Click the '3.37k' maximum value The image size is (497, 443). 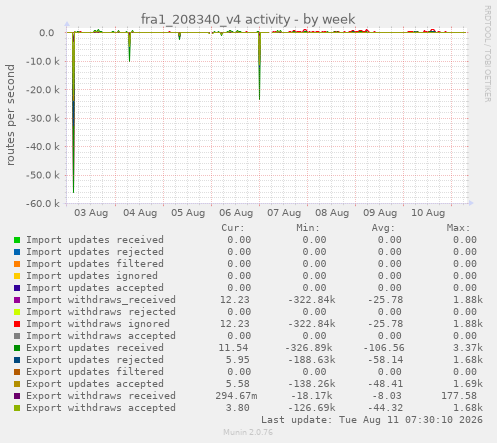coord(468,348)
